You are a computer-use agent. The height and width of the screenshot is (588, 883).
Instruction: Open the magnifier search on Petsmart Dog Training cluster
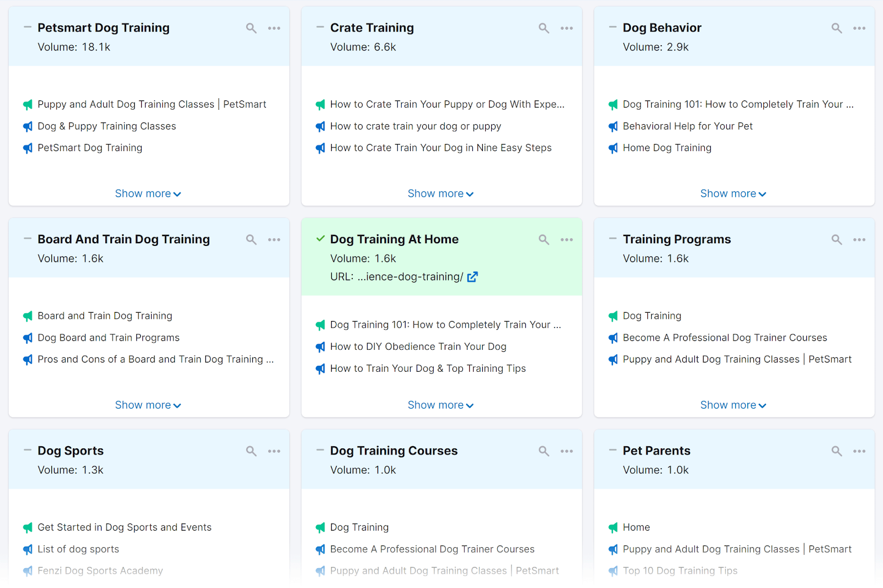click(x=251, y=28)
